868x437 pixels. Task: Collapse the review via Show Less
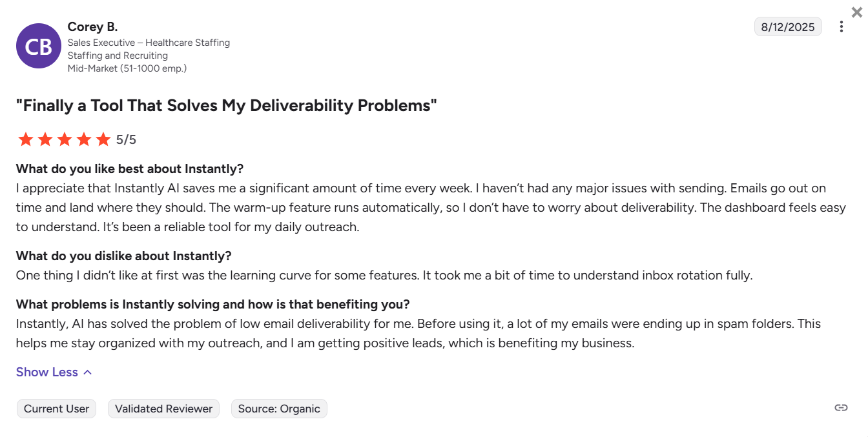coord(46,372)
